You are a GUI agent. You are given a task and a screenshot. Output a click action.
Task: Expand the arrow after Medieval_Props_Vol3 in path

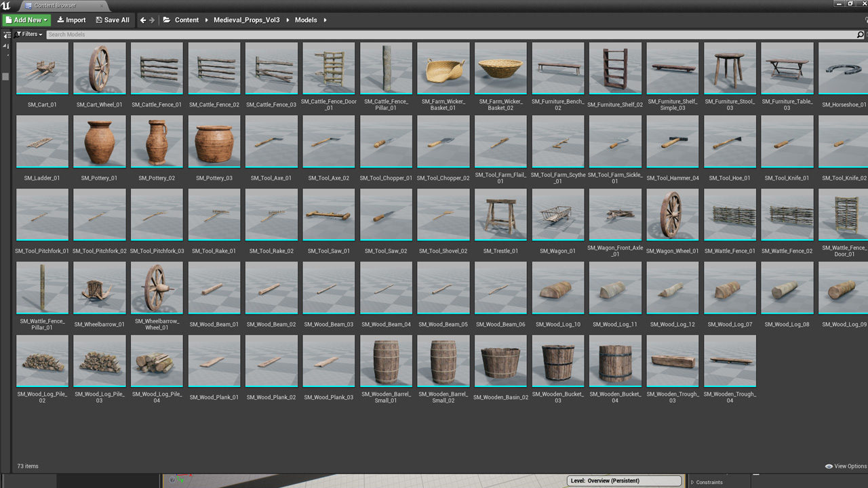click(286, 20)
